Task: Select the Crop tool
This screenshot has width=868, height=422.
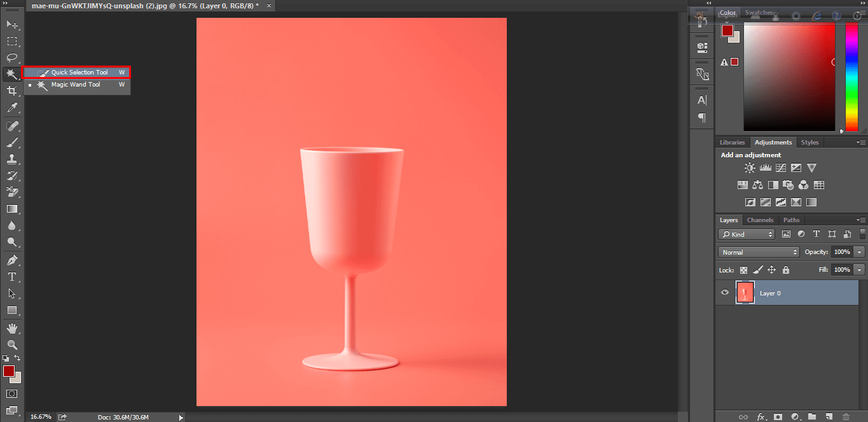Action: (x=11, y=90)
